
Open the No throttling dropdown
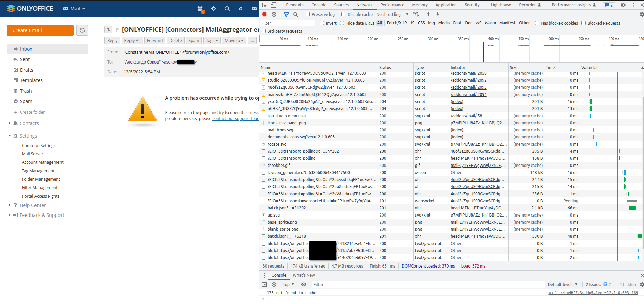coord(392,14)
